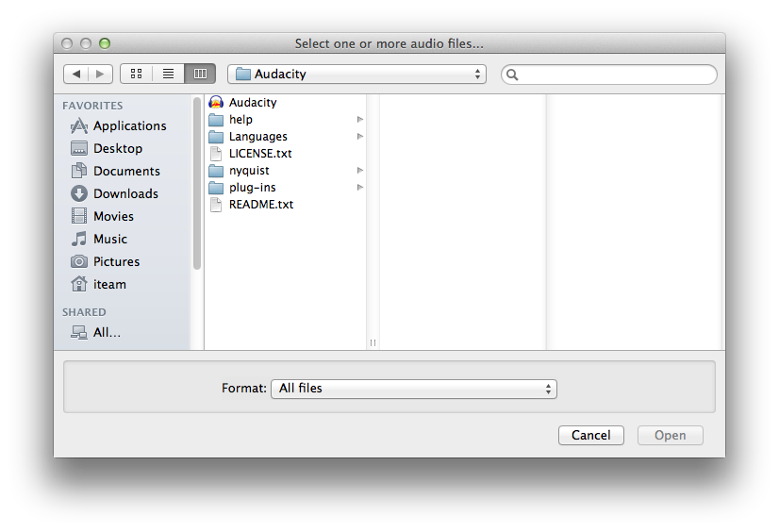The image size is (779, 532).
Task: Click the All... network icon under Shared
Action: [79, 332]
